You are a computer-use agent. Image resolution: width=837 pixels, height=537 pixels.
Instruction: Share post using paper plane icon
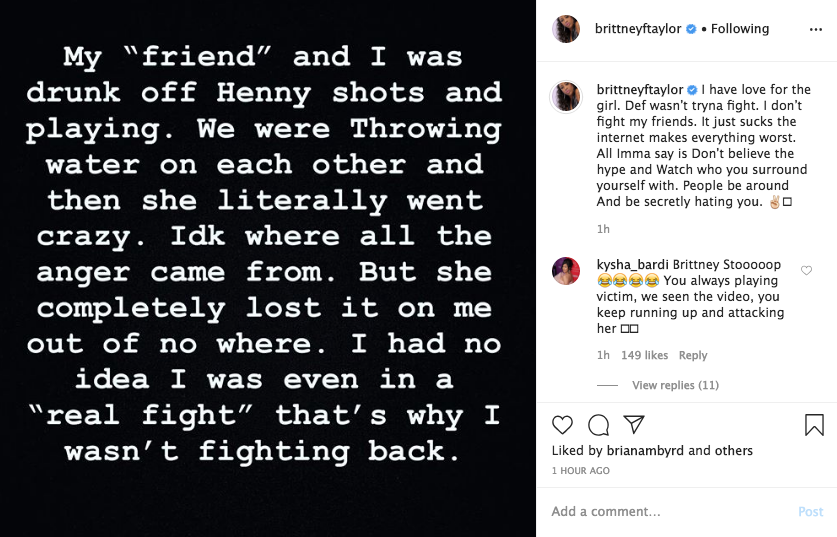click(x=634, y=425)
